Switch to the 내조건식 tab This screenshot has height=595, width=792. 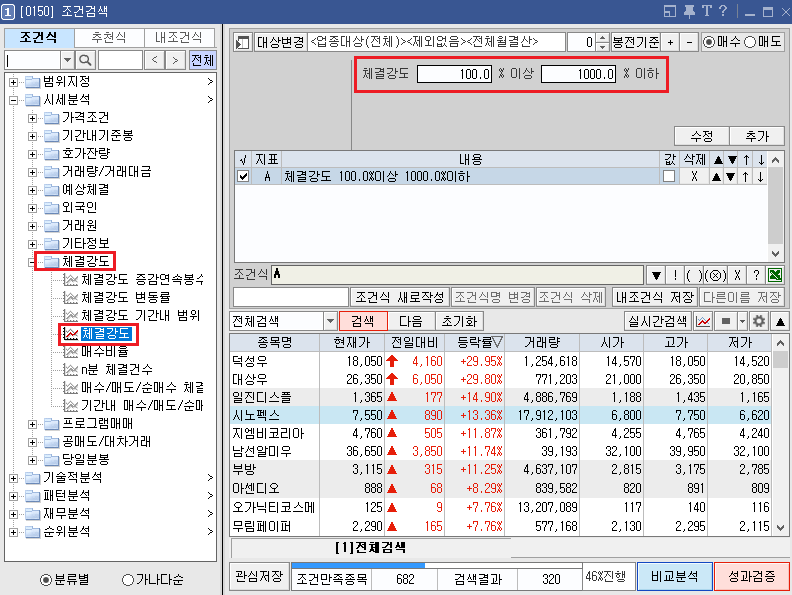178,38
